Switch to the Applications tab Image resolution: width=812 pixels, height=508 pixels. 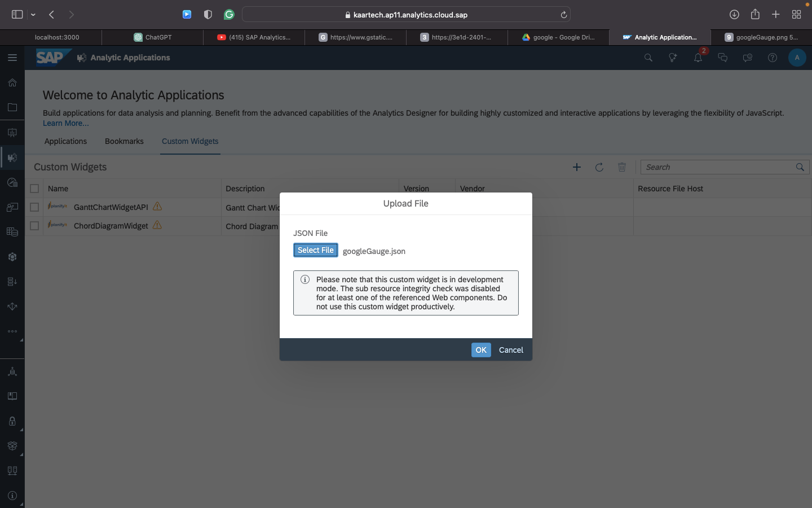tap(65, 141)
